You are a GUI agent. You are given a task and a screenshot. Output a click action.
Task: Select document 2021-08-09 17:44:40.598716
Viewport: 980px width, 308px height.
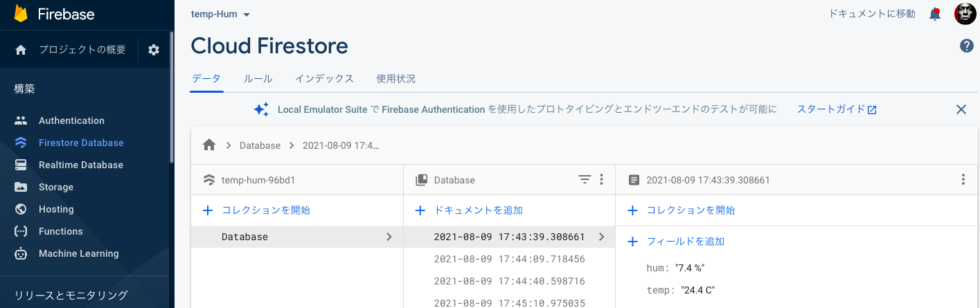pyautogui.click(x=509, y=281)
